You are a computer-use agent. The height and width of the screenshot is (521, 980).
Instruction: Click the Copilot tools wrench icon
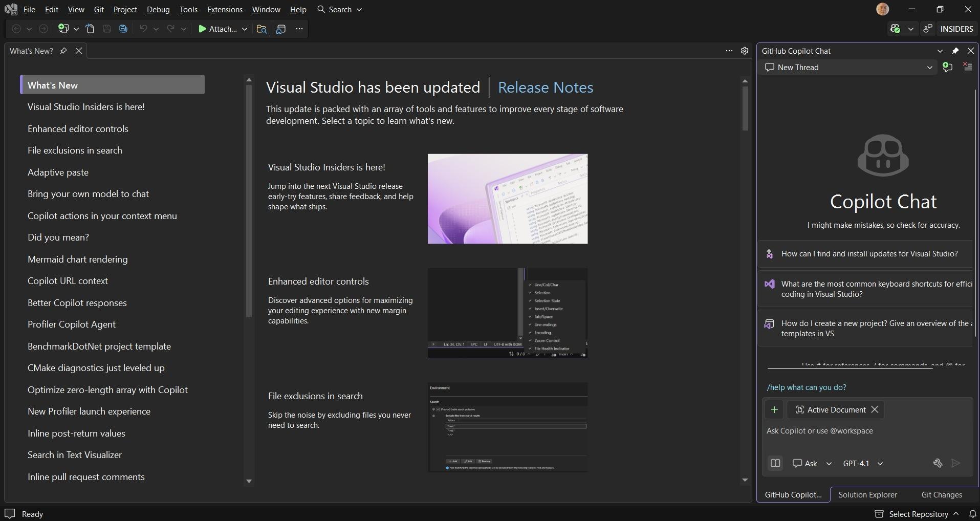point(938,463)
